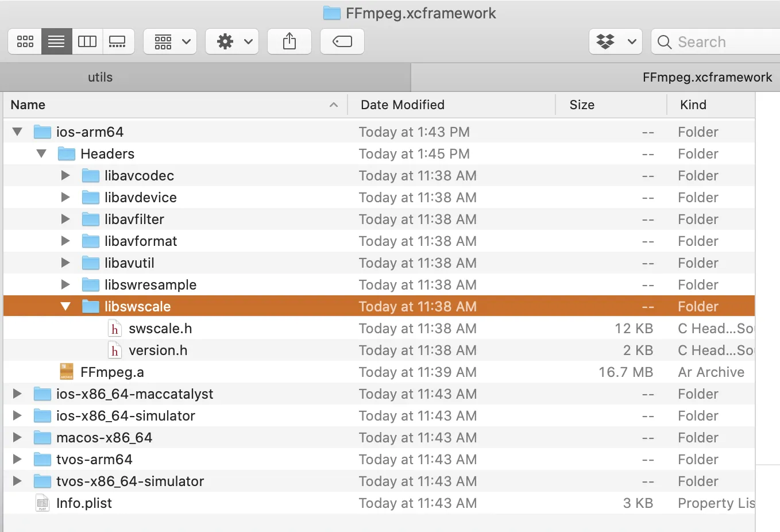Expand the libavfilter folder
780x532 pixels.
[x=65, y=219]
